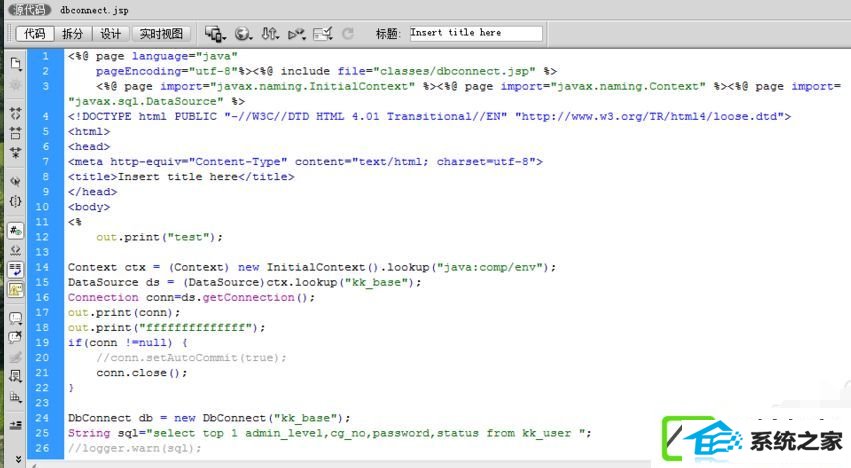Switch to 拆分 (Split) view
Viewport: 851px width, 468px height.
(x=72, y=34)
